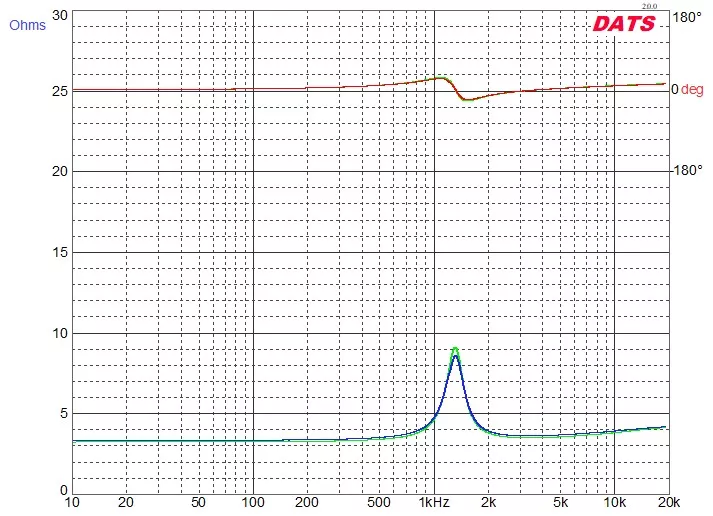Click the 0 deg phase label
This screenshot has width=713, height=516.
(x=686, y=90)
